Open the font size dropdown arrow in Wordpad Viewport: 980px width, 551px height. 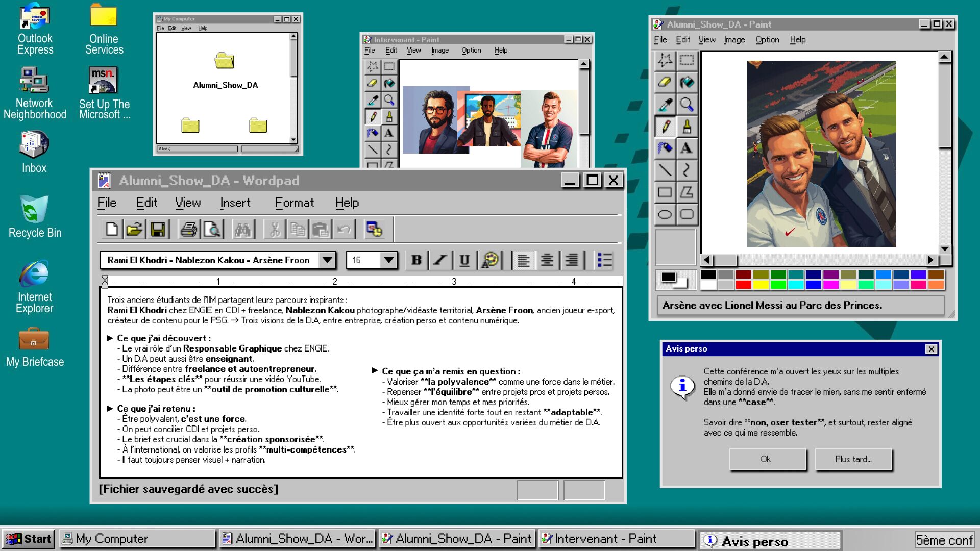pos(389,260)
